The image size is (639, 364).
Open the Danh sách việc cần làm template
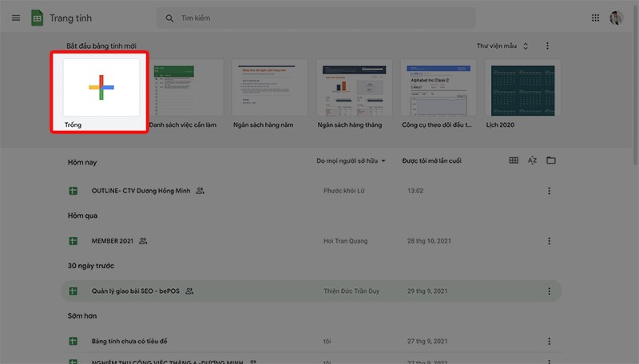(x=185, y=88)
